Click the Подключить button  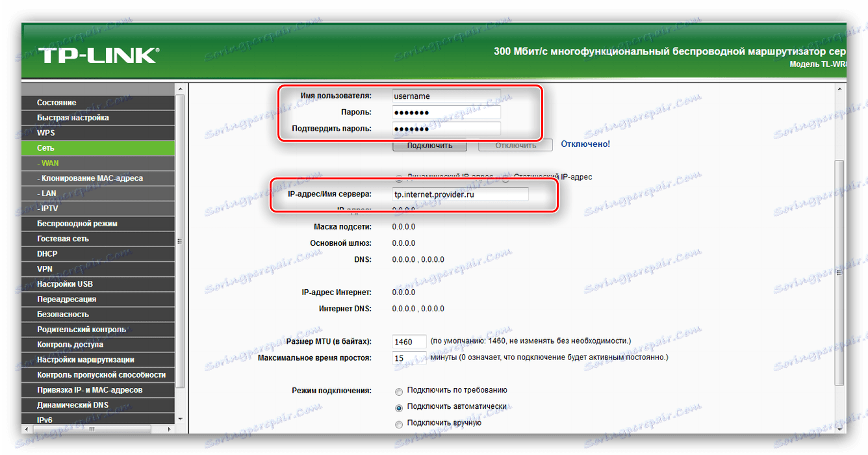[429, 145]
